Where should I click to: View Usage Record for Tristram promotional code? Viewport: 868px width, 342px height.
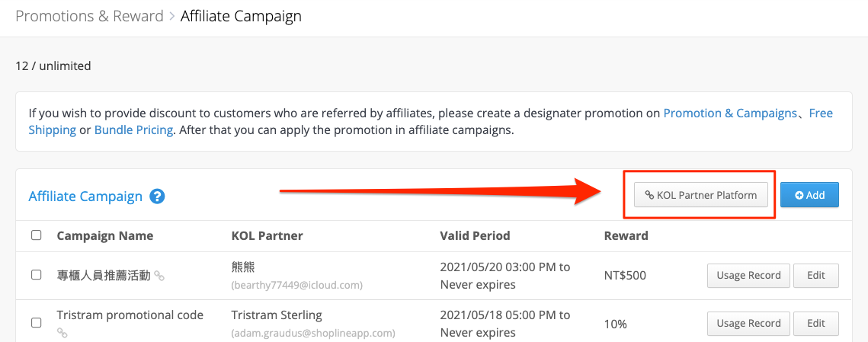point(748,323)
